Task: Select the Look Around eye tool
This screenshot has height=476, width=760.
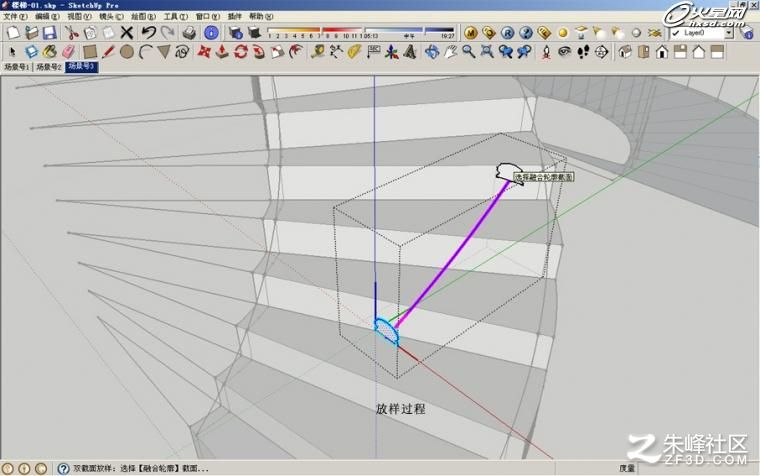Action: tap(565, 51)
